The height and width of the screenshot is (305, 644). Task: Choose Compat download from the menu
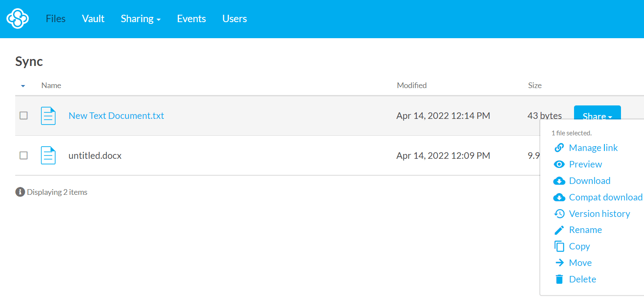coord(605,197)
